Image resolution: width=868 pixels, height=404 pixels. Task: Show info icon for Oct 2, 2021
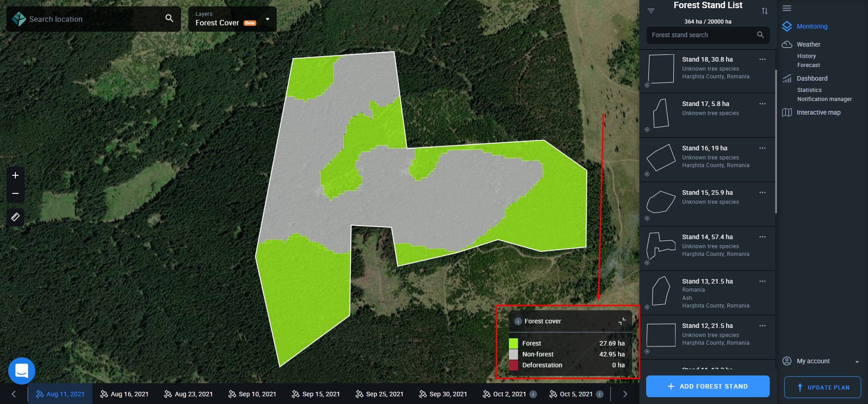[x=533, y=394]
